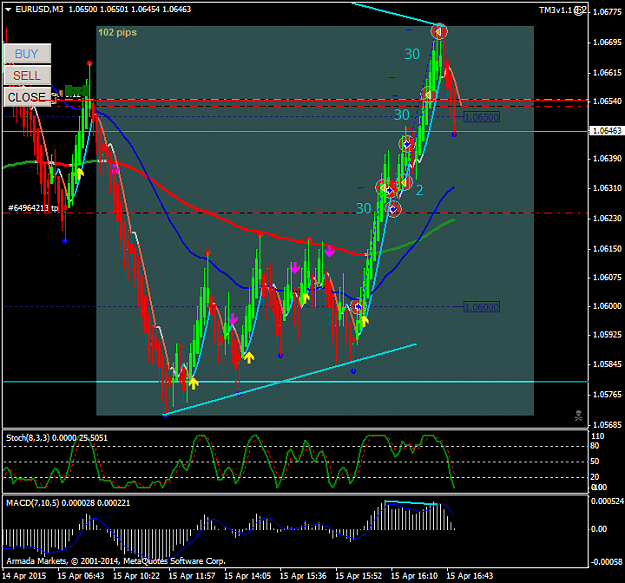625x583 pixels.
Task: Click the Armada Markets copyright text
Action: [116, 561]
